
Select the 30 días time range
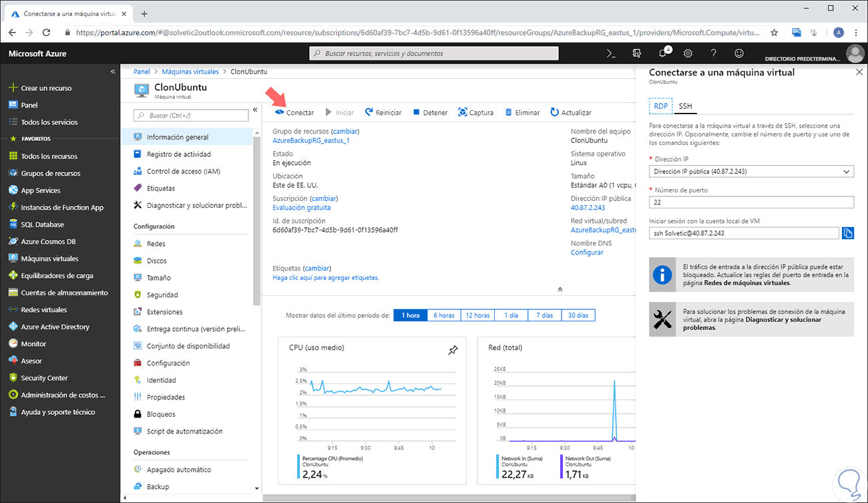tap(578, 315)
